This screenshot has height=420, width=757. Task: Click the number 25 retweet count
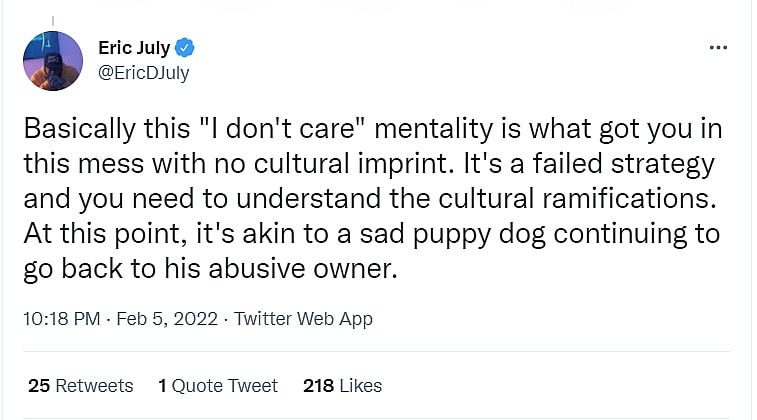point(39,385)
